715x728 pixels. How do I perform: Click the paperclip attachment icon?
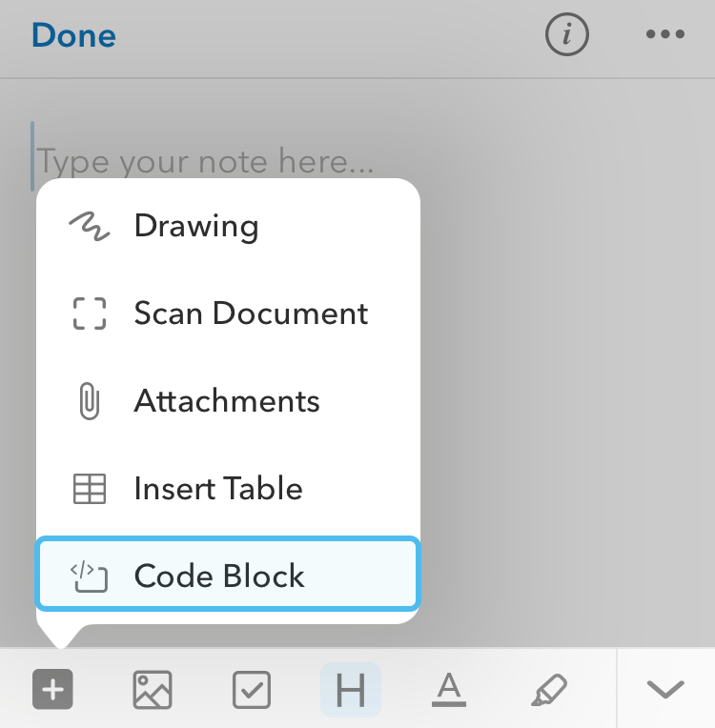tap(89, 401)
